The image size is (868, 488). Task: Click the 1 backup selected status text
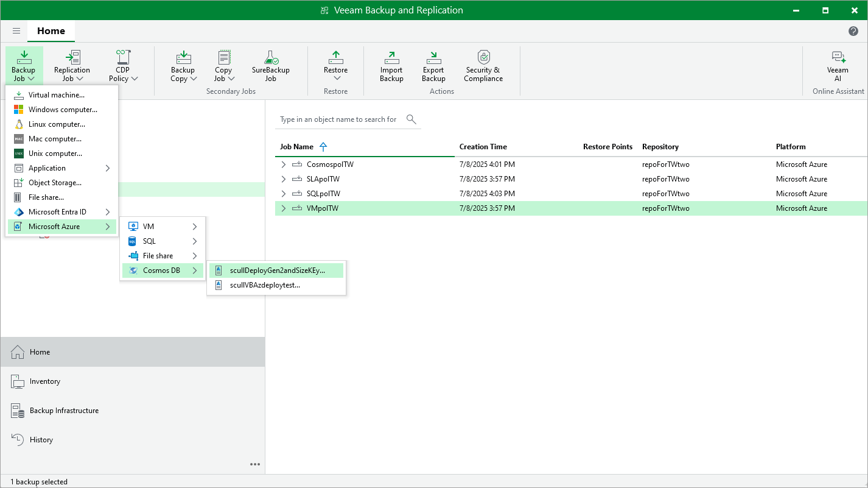pos(39,482)
